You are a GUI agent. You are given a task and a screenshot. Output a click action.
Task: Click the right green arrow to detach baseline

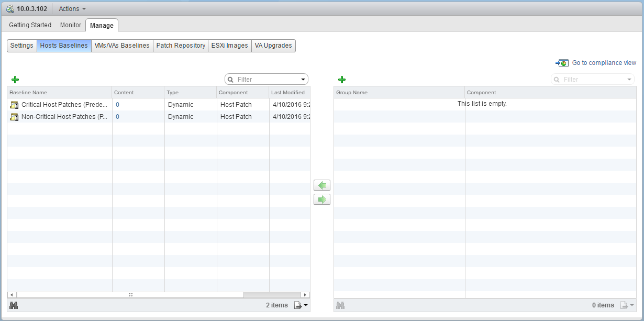click(x=321, y=199)
